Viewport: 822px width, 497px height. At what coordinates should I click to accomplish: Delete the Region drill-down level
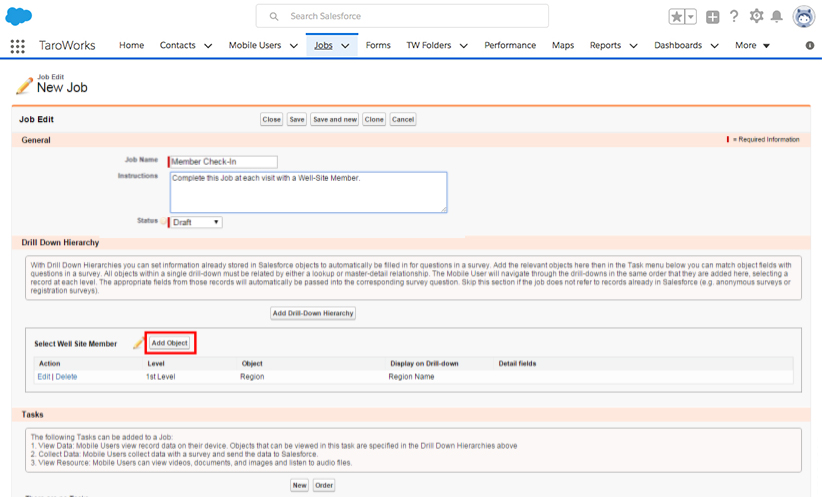click(x=66, y=377)
